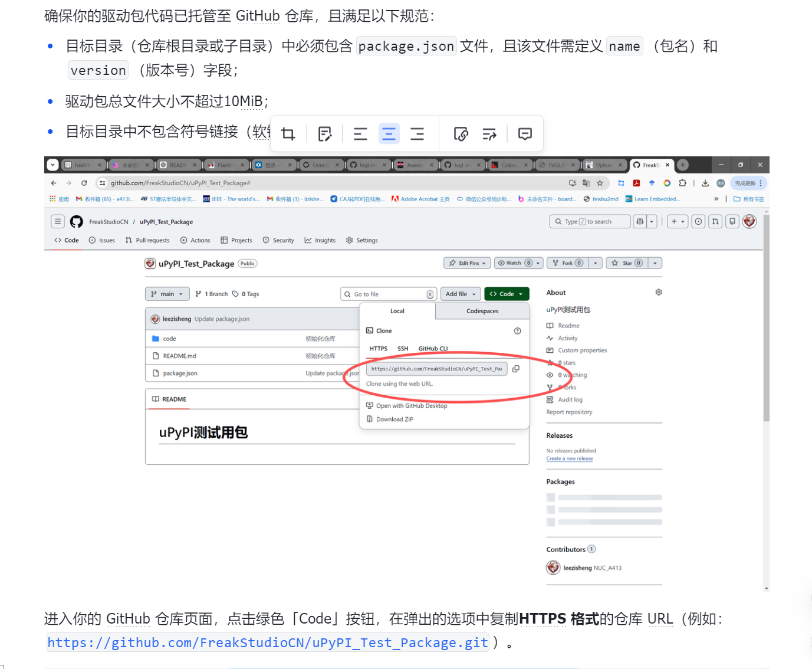This screenshot has height=669, width=812.
Task: Click the text wrap arrow icon
Action: pyautogui.click(x=489, y=134)
